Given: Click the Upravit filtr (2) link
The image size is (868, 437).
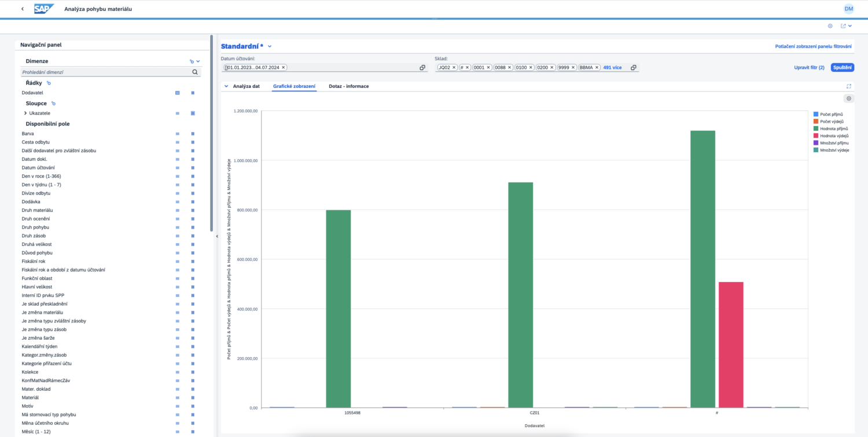Looking at the screenshot, I should pos(809,68).
